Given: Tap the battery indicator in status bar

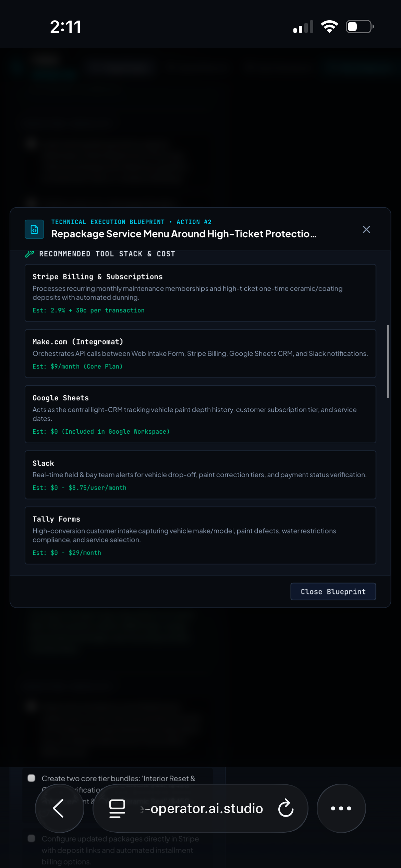Looking at the screenshot, I should point(360,26).
